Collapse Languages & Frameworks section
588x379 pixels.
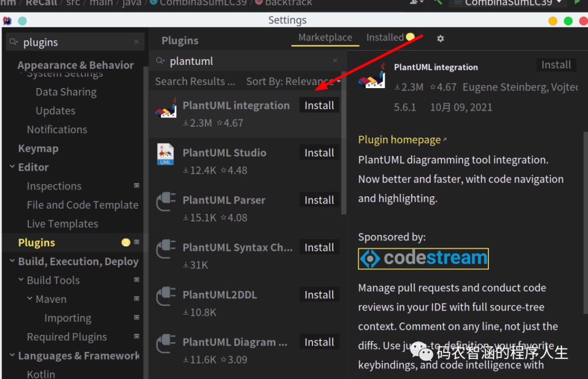12,355
